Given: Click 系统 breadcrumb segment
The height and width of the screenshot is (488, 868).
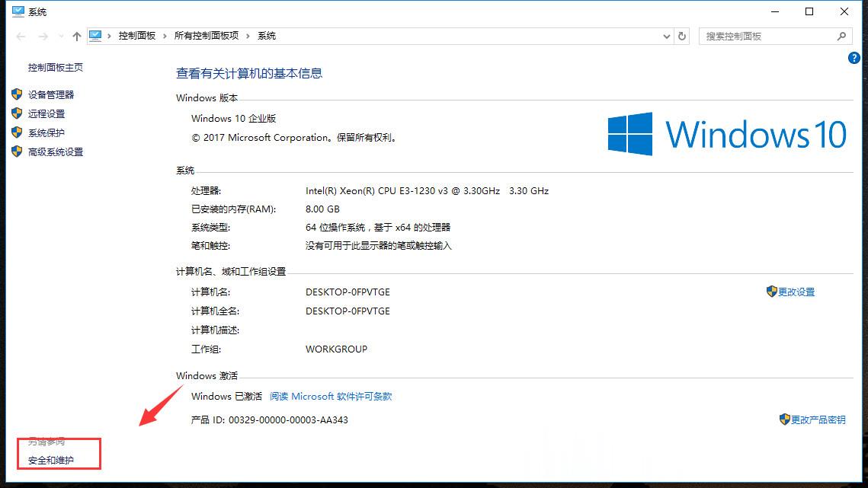Looking at the screenshot, I should point(266,36).
